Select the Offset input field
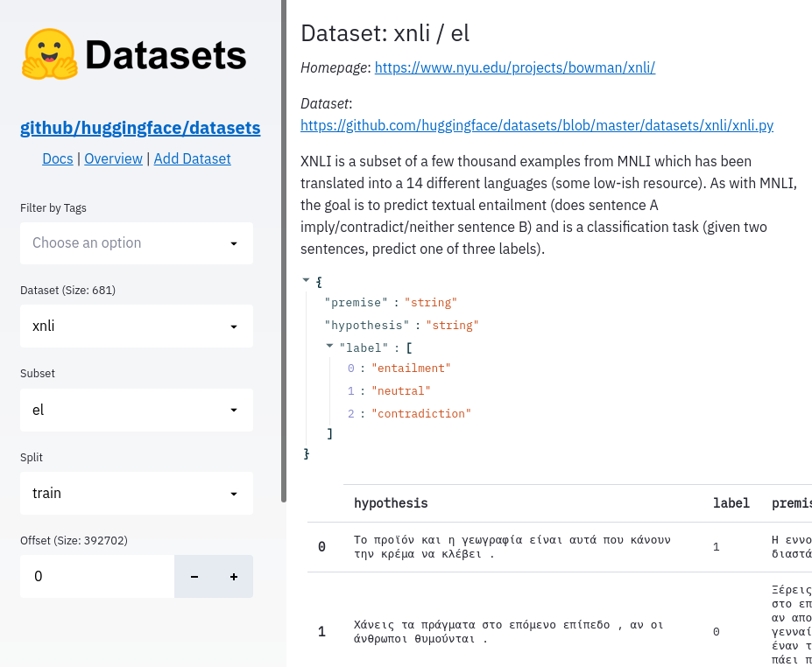Viewport: 812px width, 667px height. pos(96,576)
